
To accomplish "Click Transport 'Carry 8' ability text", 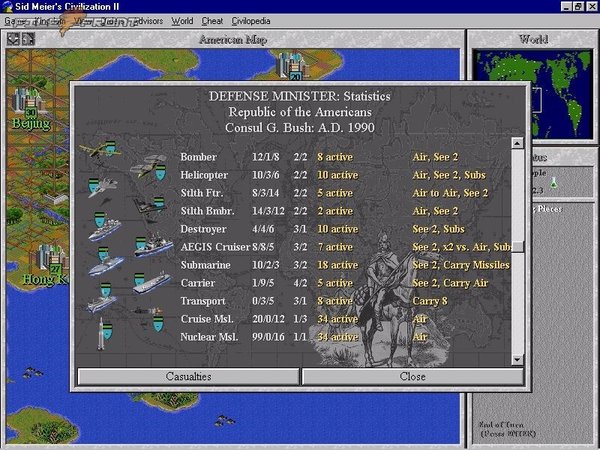I will pos(430,301).
